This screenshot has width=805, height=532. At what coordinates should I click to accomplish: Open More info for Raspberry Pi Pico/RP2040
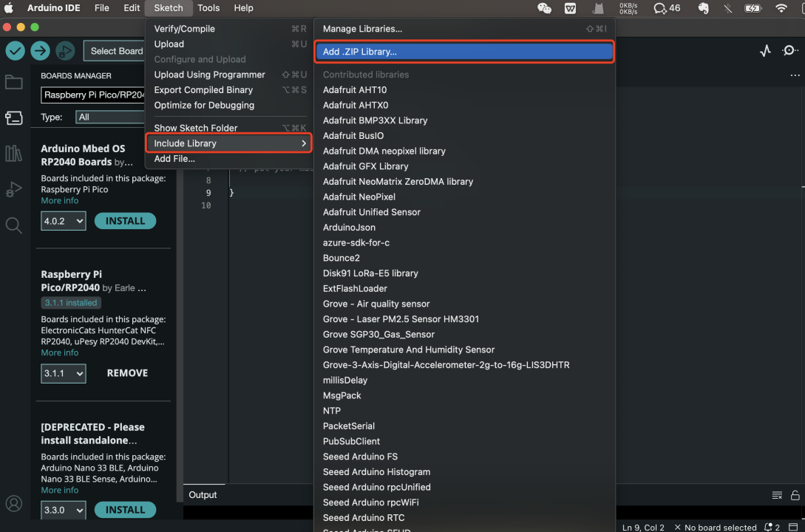[x=60, y=352]
